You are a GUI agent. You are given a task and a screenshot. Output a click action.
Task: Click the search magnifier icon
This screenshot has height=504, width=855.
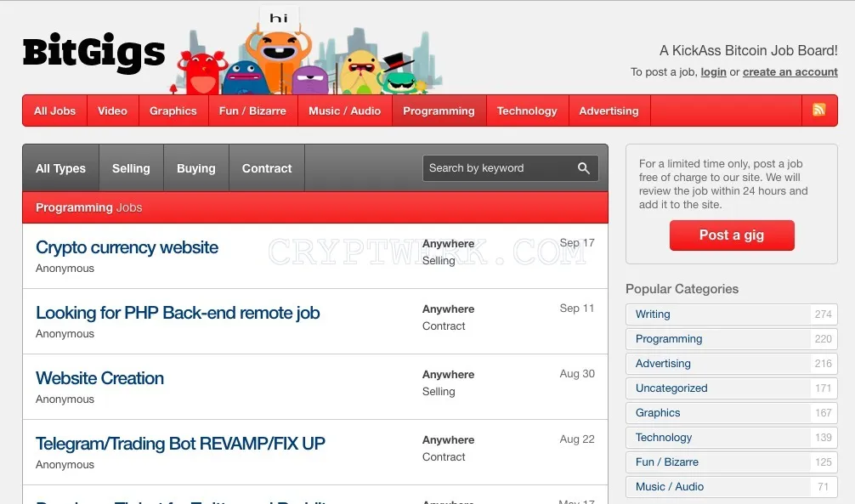(x=583, y=168)
